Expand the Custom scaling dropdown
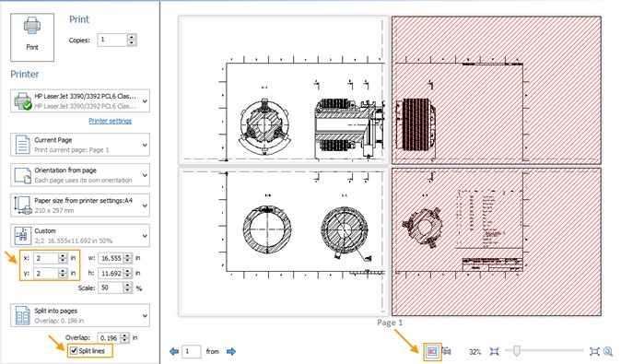Screen dimensions: 621x364 point(80,236)
